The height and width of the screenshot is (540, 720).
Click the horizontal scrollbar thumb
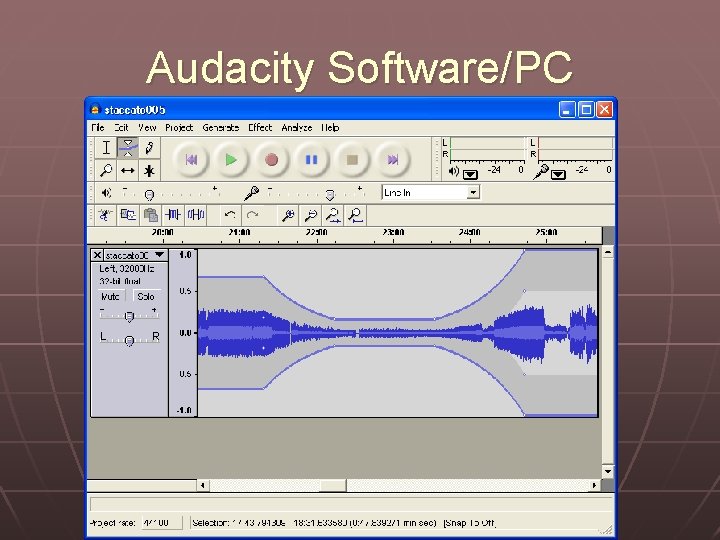coord(333,485)
